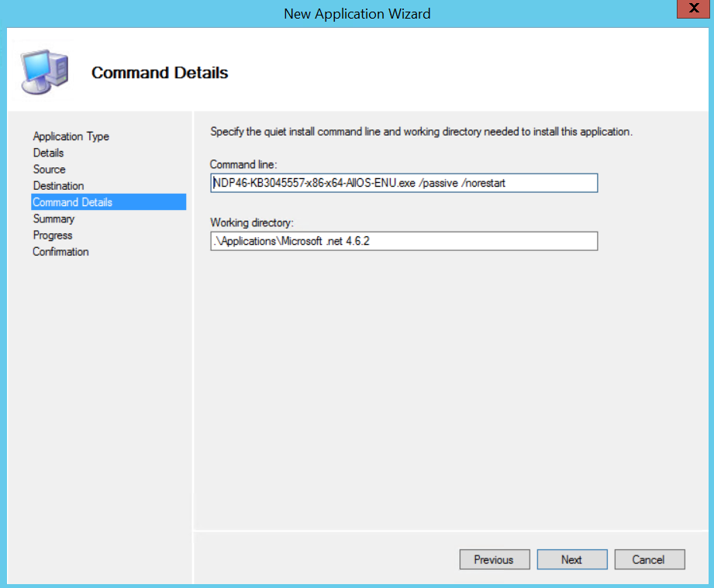Image resolution: width=714 pixels, height=588 pixels.
Task: Cancel the application wizard
Action: (649, 559)
